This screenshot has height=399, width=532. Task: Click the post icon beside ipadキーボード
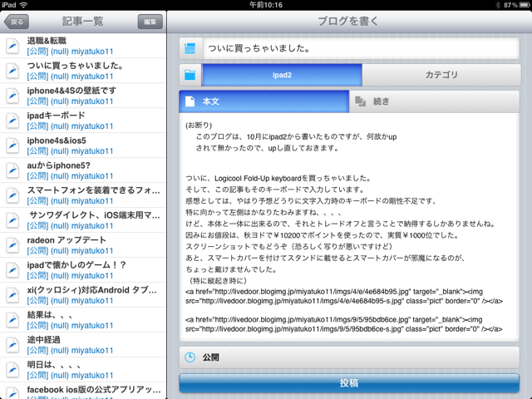pos(12,121)
